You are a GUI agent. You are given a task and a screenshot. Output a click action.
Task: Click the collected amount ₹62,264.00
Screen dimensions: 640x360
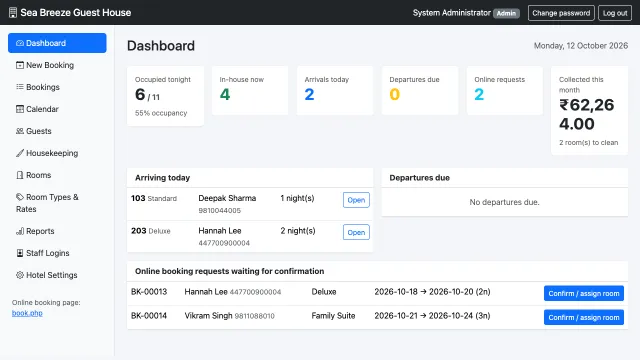587,114
